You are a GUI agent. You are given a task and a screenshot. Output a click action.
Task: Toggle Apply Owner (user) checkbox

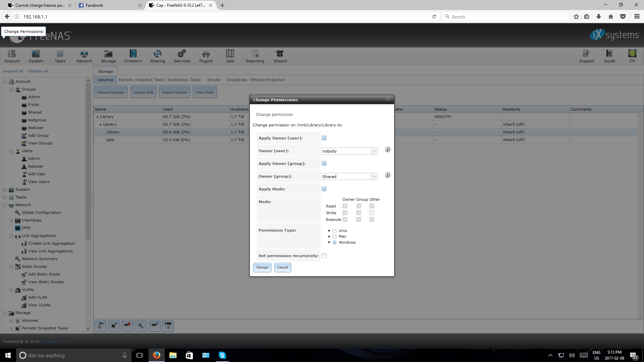coord(324,138)
